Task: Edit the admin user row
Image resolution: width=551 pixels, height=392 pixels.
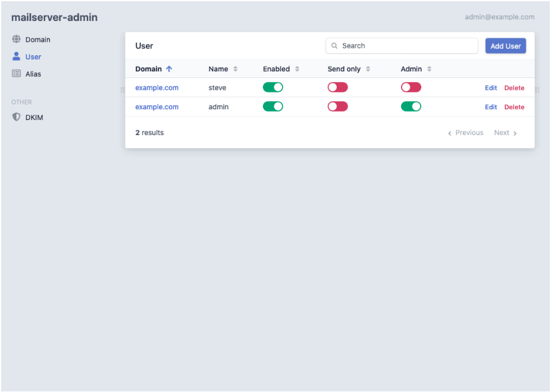Action: 491,107
